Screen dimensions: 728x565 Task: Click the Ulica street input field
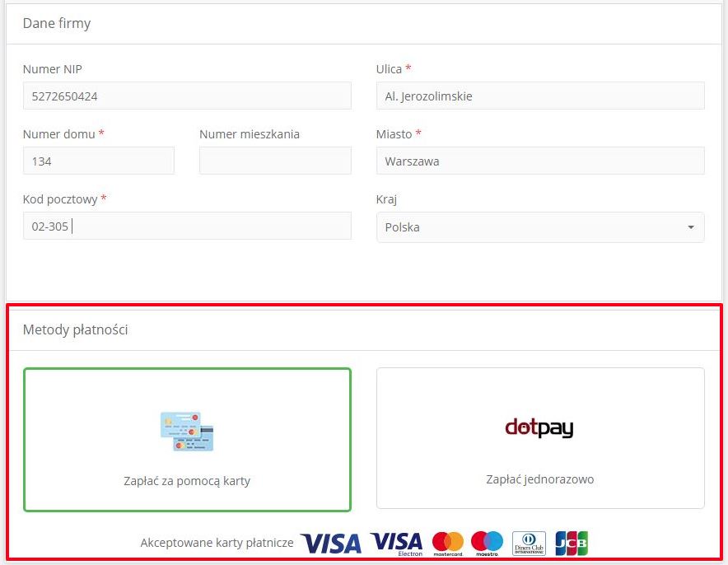(540, 96)
